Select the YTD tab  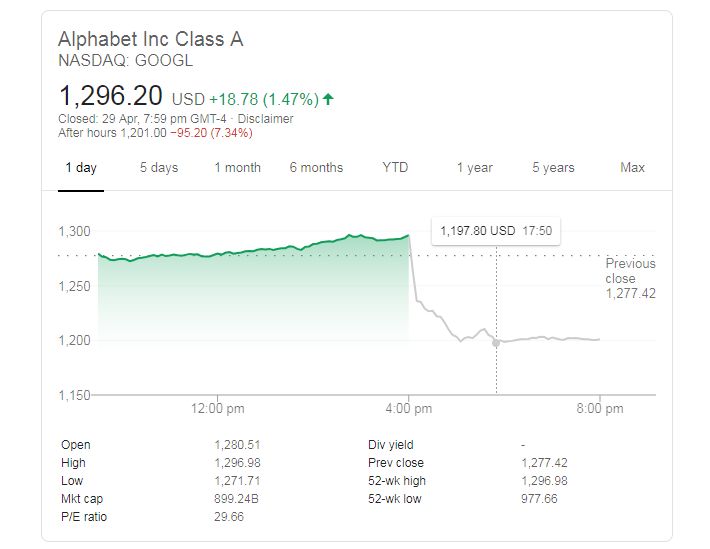click(395, 167)
